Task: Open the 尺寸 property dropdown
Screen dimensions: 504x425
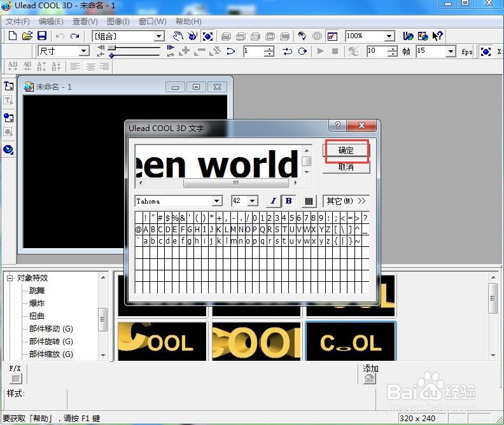Action: tap(84, 51)
